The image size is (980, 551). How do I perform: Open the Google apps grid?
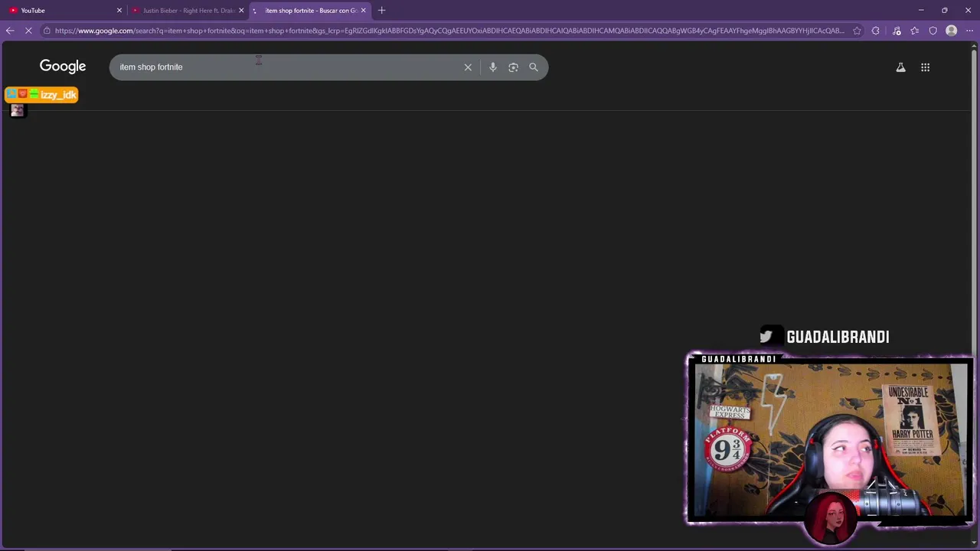pos(925,67)
